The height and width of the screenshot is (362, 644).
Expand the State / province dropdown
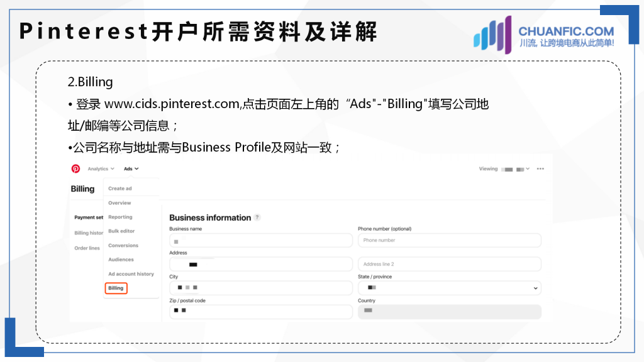coord(449,288)
